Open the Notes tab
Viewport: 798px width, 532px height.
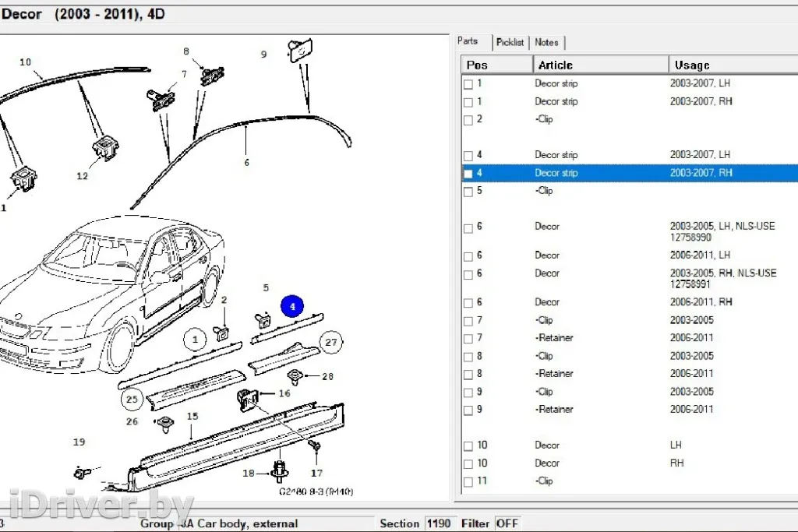coord(546,42)
